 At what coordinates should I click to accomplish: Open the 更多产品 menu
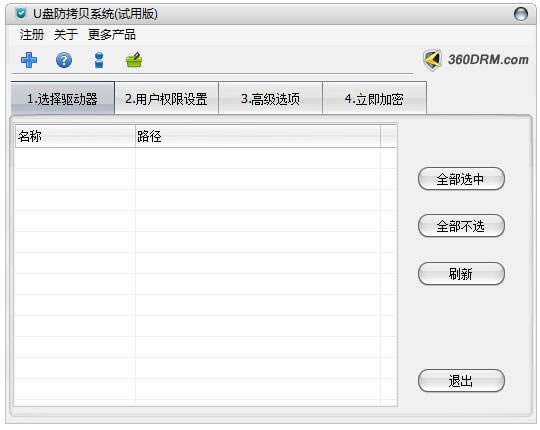pyautogui.click(x=112, y=34)
